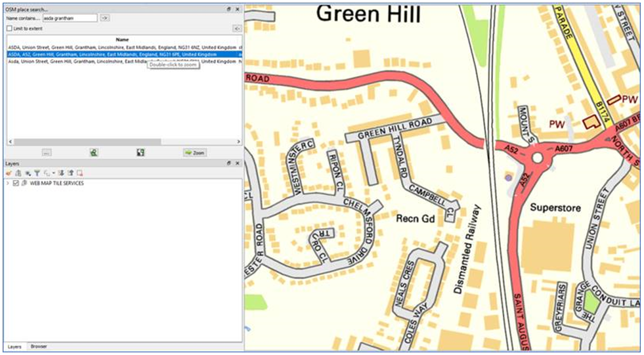Open the Layer Styling panel icon
Screen dimensions: 644x355
click(9, 173)
